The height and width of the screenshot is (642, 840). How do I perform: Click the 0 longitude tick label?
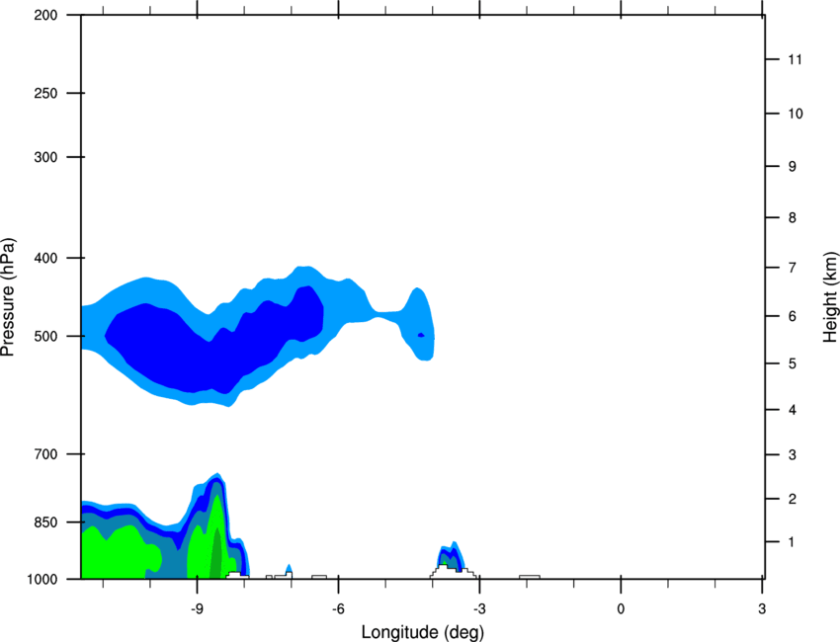[621, 609]
